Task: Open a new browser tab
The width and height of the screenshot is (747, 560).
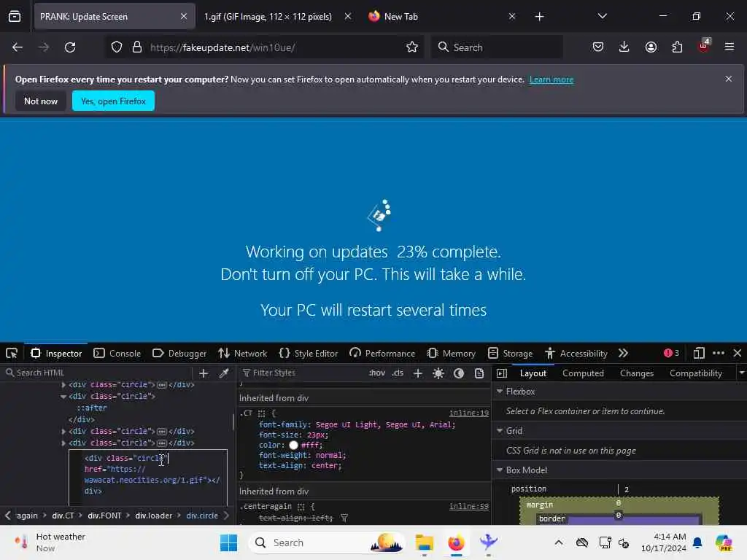Action: point(539,17)
